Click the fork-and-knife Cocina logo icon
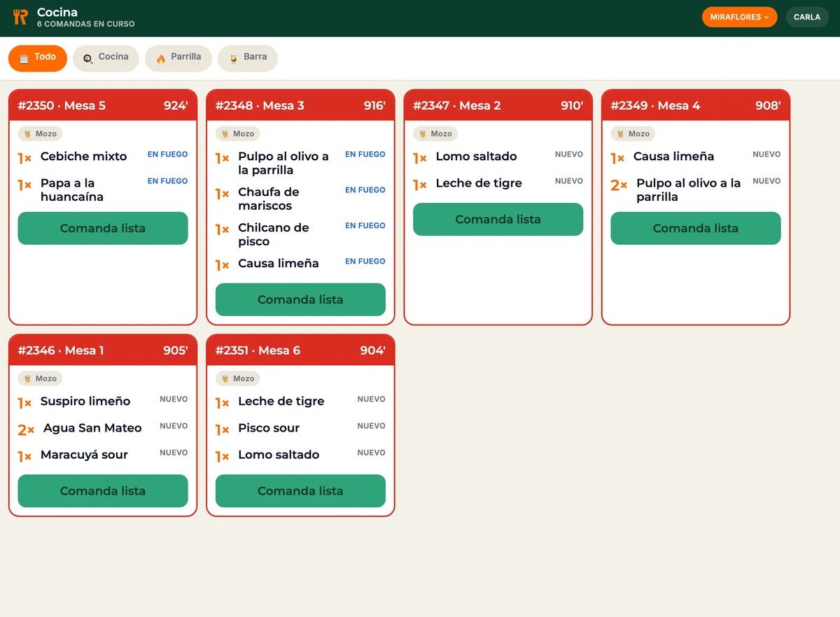 point(20,17)
